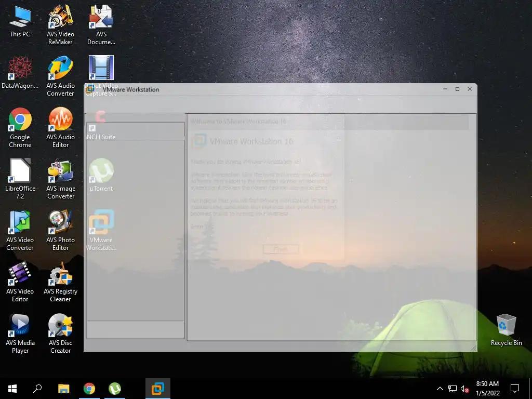This screenshot has width=532, height=399.
Task: Select the Recycle Bin icon
Action: coord(506,330)
